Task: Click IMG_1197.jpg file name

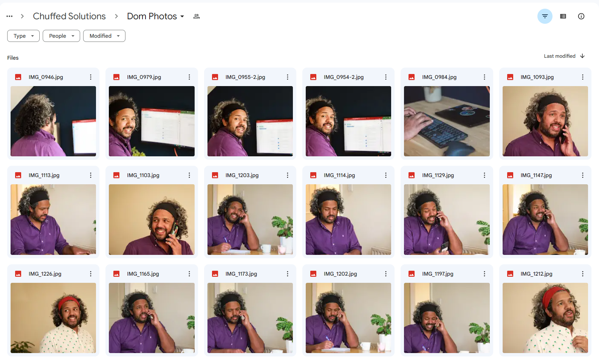Action: click(438, 274)
